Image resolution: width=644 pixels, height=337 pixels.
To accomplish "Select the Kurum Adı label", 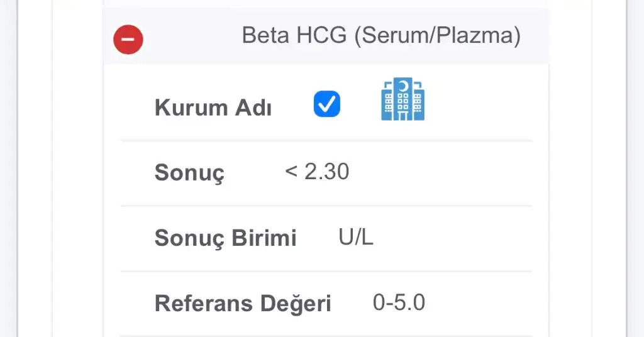I will click(x=213, y=108).
